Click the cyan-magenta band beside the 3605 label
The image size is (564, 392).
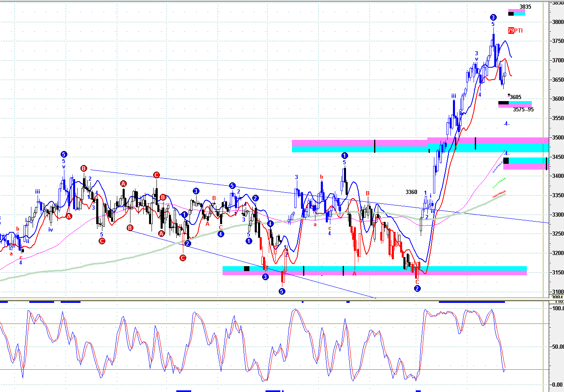pos(515,104)
